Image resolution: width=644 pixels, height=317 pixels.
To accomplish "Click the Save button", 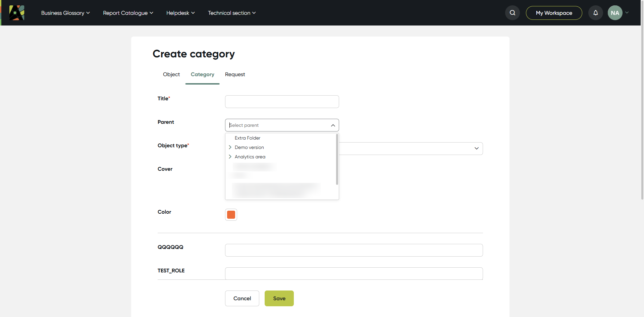I will click(x=279, y=298).
